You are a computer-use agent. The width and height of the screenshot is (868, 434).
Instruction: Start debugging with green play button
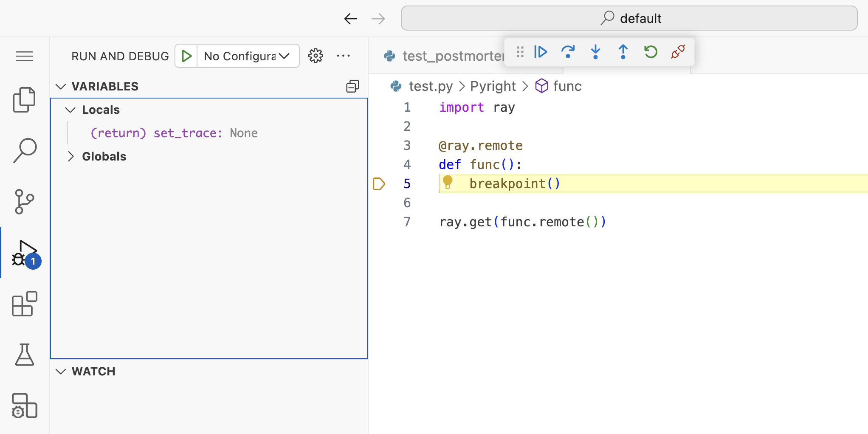point(186,56)
